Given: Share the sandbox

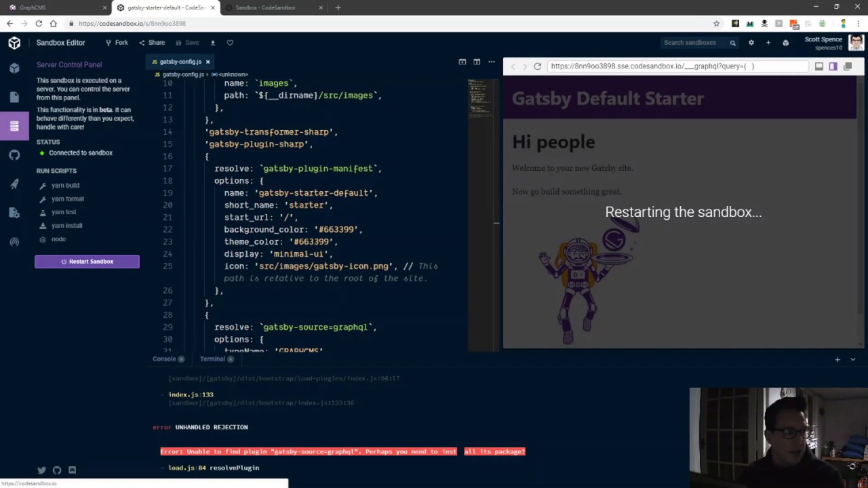Looking at the screenshot, I should pos(152,43).
